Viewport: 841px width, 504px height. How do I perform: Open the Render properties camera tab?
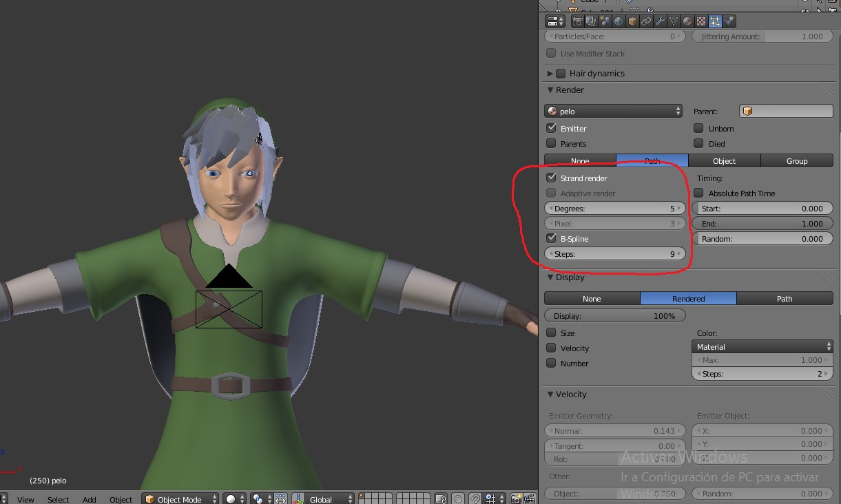[x=577, y=21]
